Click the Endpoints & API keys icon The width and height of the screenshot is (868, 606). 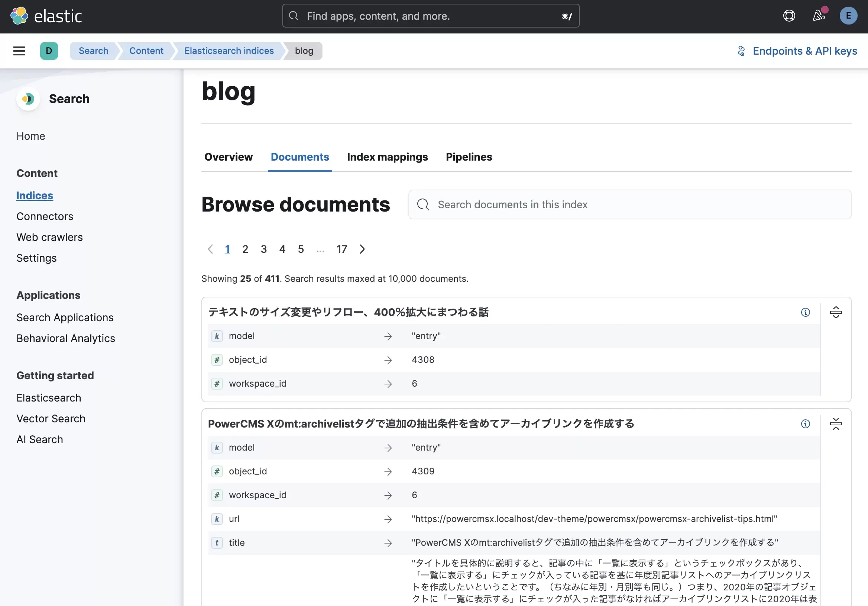click(x=741, y=51)
